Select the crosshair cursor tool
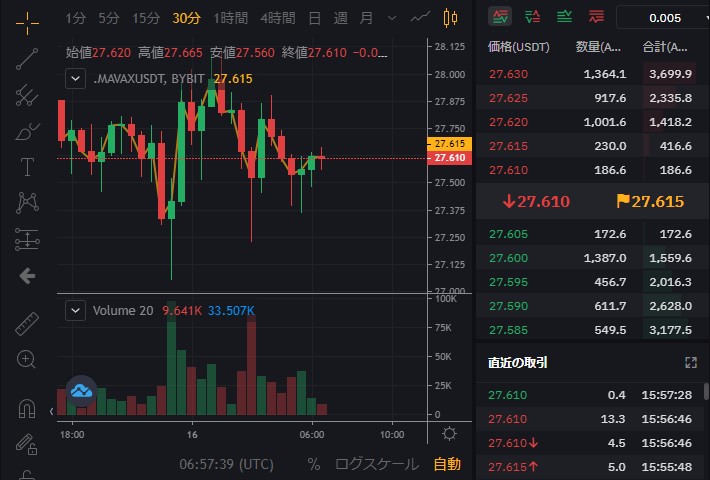The height and width of the screenshot is (480, 710). 27,19
